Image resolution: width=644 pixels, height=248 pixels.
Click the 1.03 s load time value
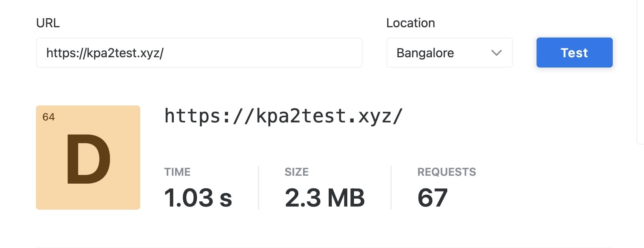pyautogui.click(x=198, y=197)
